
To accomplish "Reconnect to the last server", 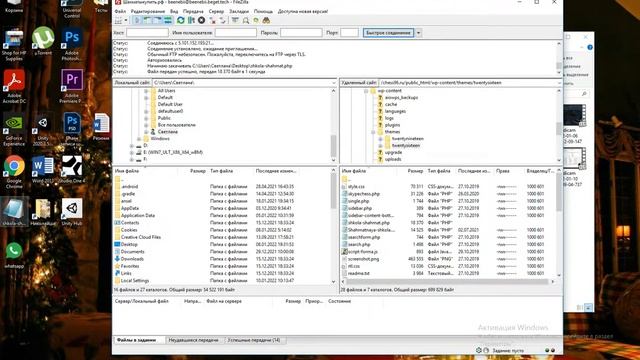I will [x=223, y=20].
